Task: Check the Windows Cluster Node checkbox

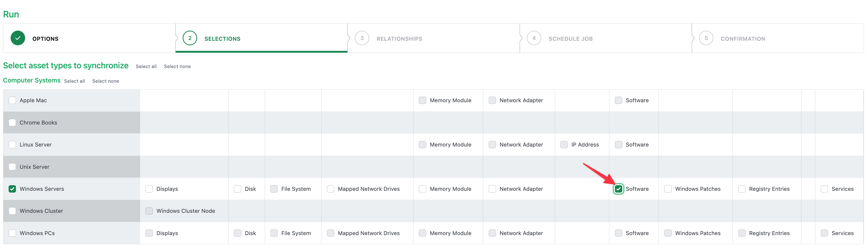Action: (149, 211)
